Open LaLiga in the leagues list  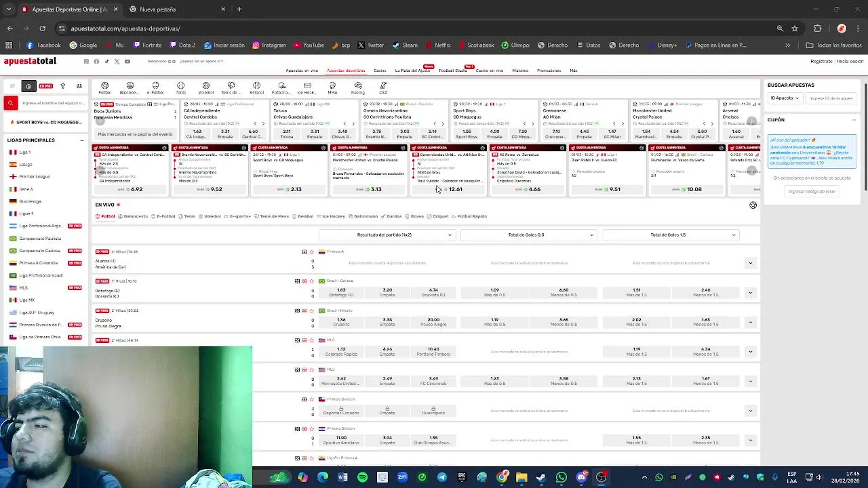coord(26,165)
